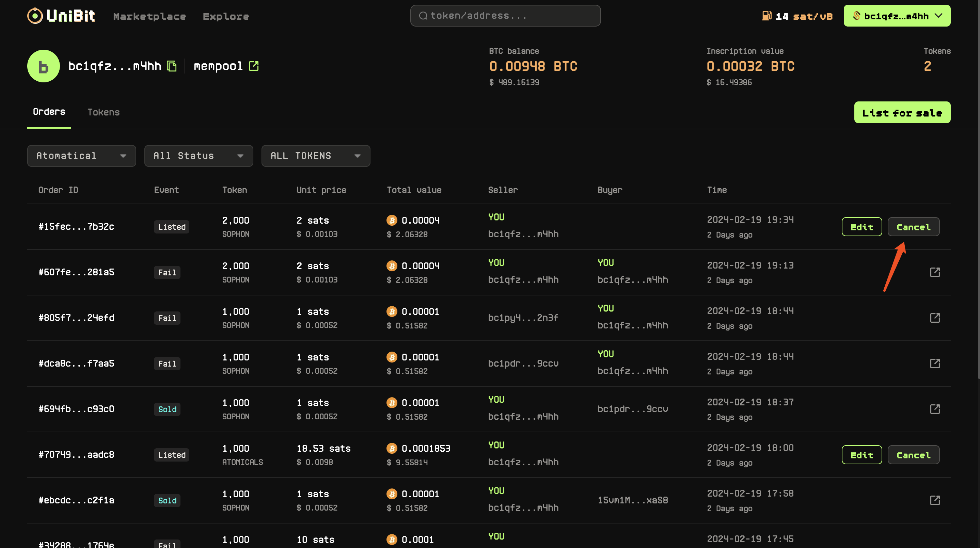Open the ALL TOKENS filter dropdown
The width and height of the screenshot is (980, 548).
(x=316, y=156)
